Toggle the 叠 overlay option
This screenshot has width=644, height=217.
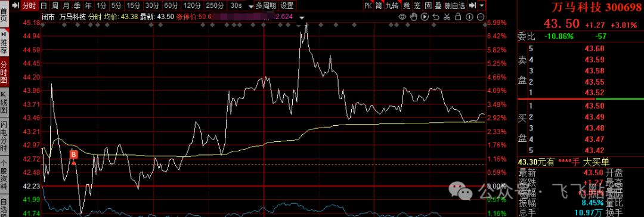coord(438,5)
